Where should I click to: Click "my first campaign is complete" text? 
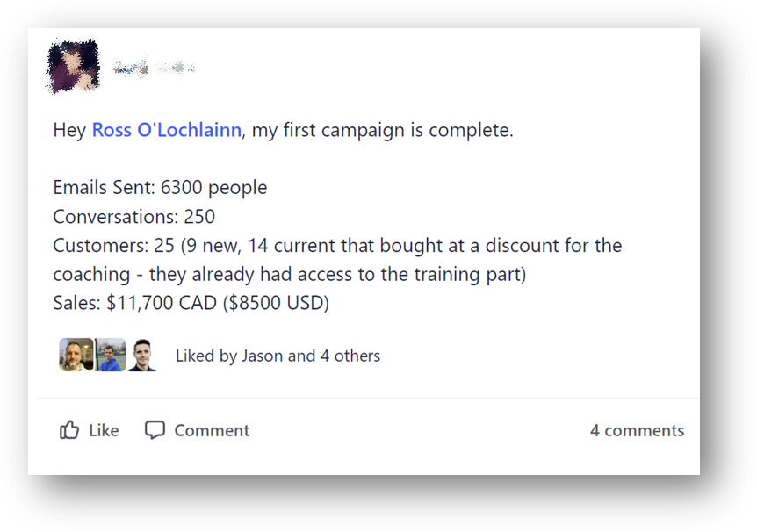point(382,131)
